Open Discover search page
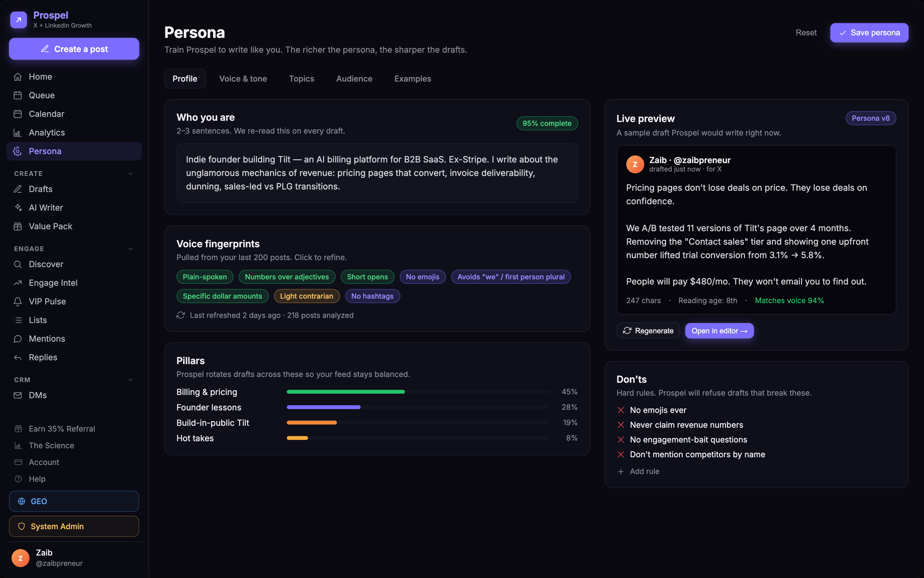 click(74, 264)
